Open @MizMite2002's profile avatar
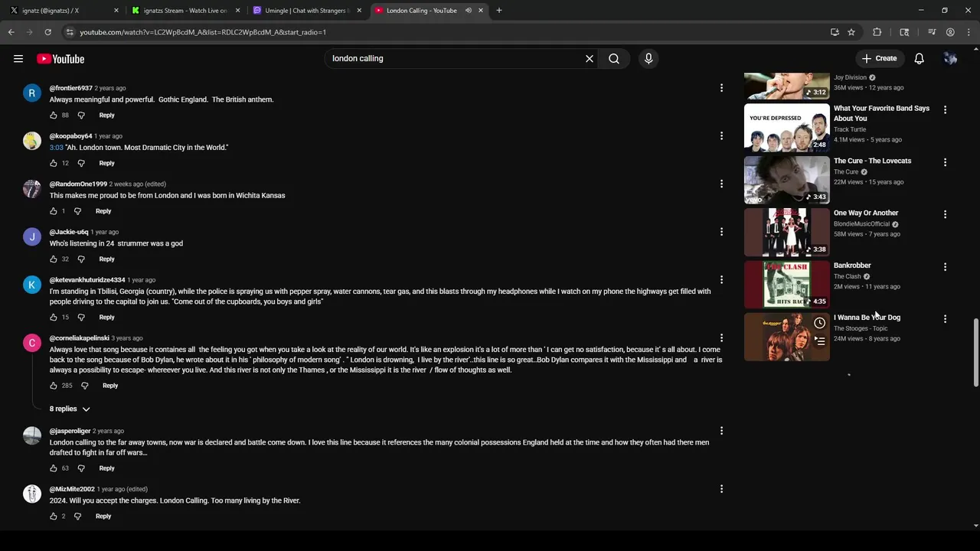Viewport: 980px width, 551px height. click(x=32, y=494)
